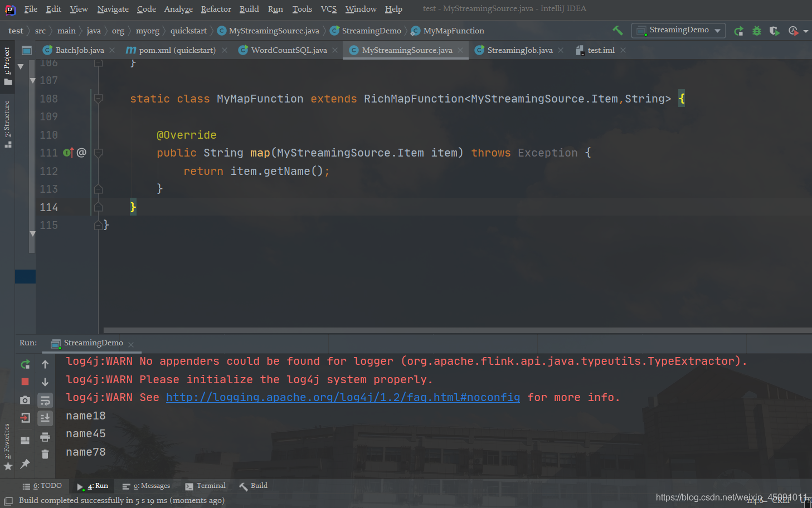Viewport: 812px width, 508px height.
Task: Open the Navigate menu
Action: [113, 9]
